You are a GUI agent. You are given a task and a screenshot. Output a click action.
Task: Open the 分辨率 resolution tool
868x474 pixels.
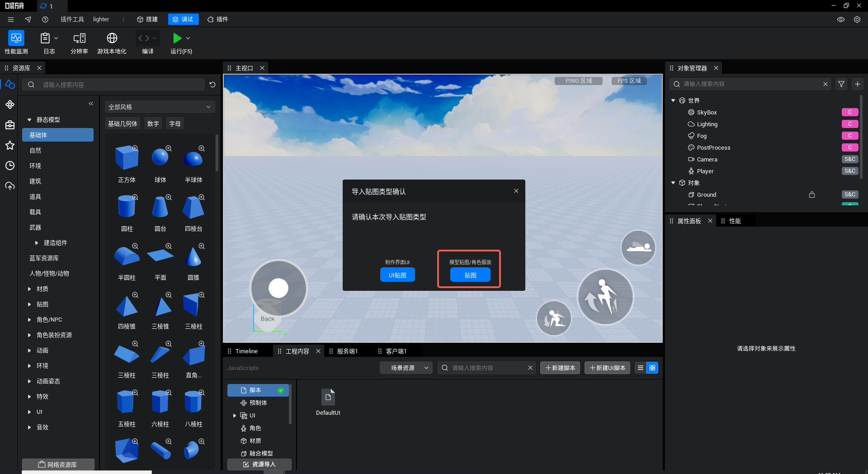pyautogui.click(x=79, y=43)
